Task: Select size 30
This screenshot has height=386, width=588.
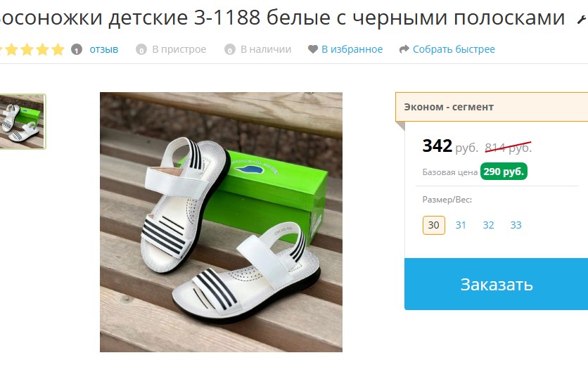Action: (434, 225)
